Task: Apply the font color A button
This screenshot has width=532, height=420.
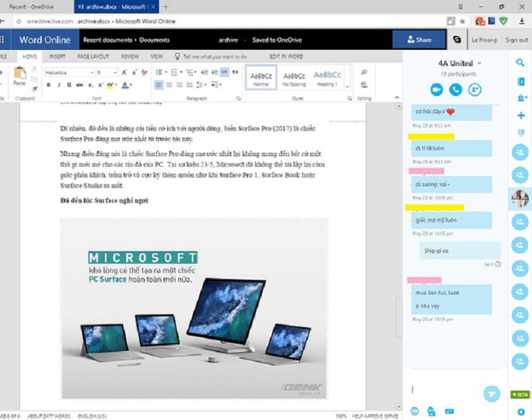Action: [x=125, y=85]
